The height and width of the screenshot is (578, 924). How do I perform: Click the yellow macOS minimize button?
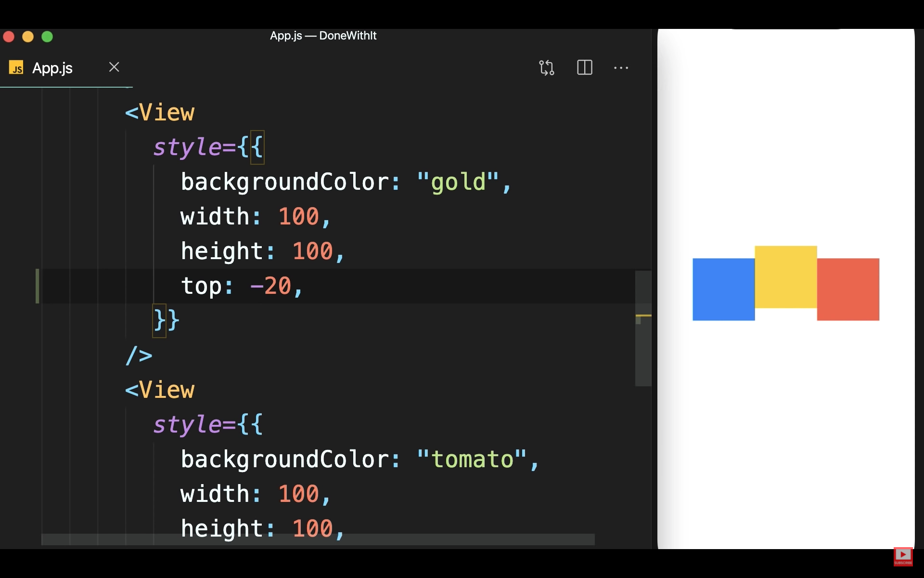[28, 37]
